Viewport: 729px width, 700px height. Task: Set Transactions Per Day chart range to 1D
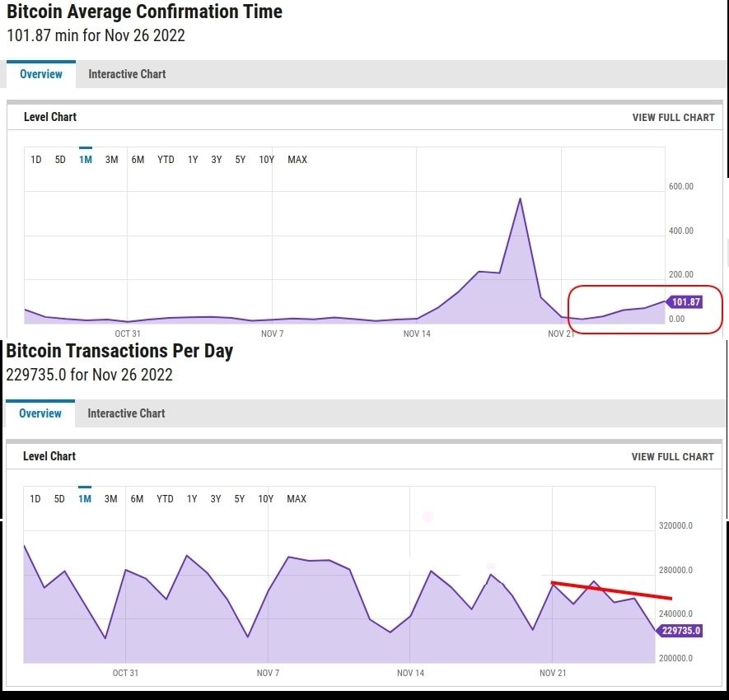[35, 499]
